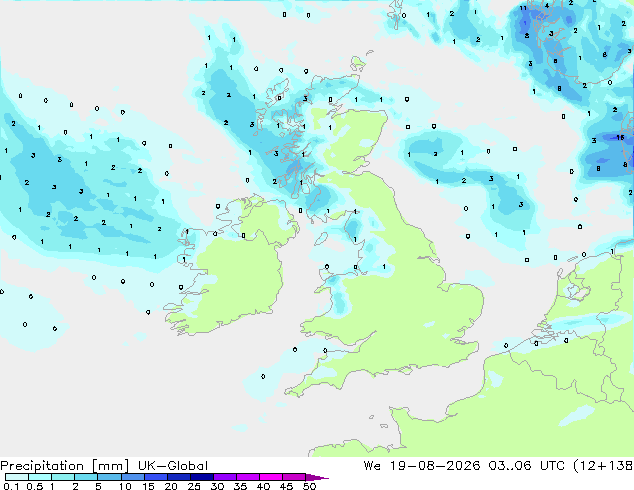Click the 0.5–1 mm legend color box
The image size is (634, 490).
pos(40,477)
